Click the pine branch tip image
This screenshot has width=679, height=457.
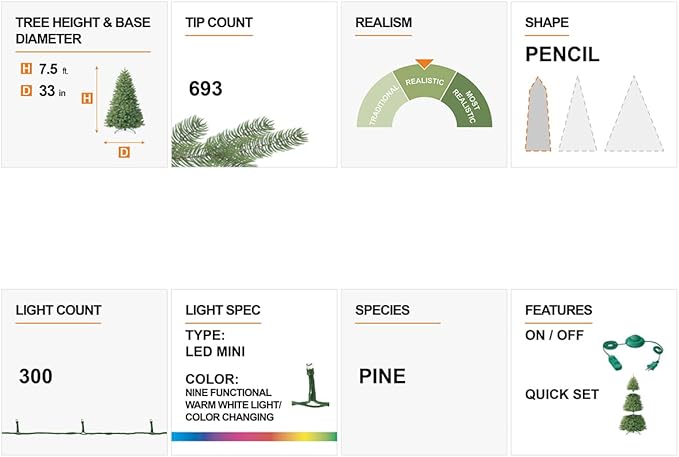click(x=225, y=142)
